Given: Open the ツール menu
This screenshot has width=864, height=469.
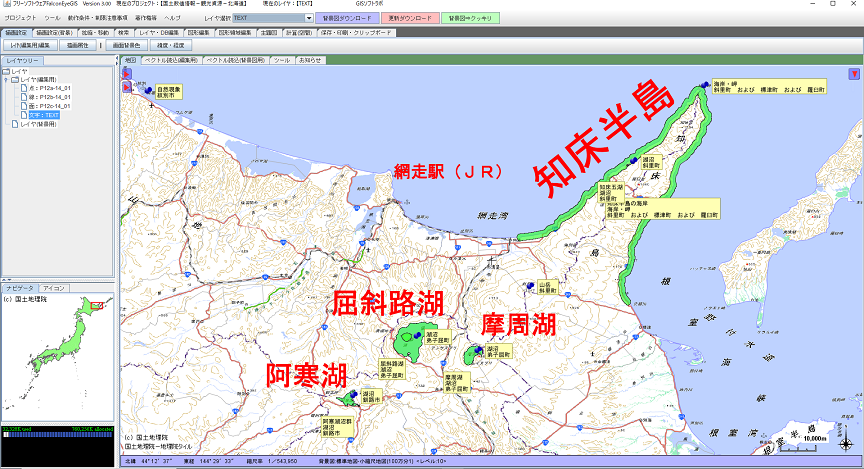Looking at the screenshot, I should [52, 18].
